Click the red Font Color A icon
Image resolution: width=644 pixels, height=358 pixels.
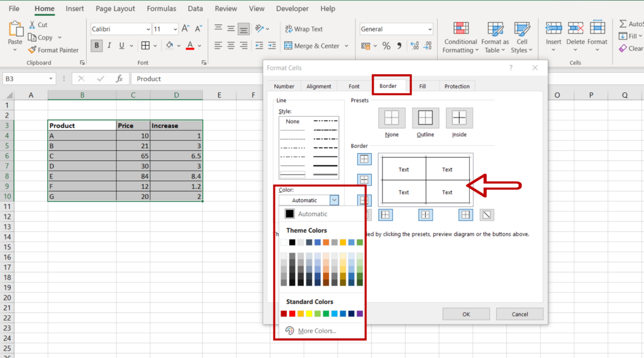[190, 45]
